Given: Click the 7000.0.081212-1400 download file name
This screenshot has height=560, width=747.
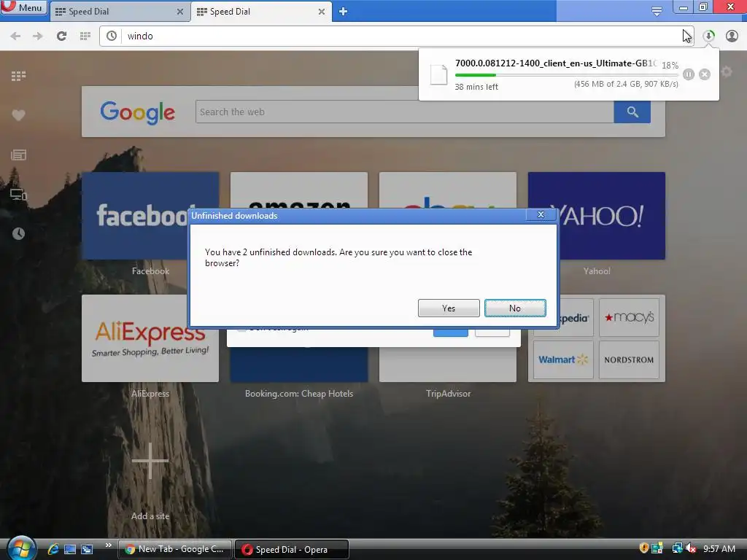Looking at the screenshot, I should coord(556,63).
